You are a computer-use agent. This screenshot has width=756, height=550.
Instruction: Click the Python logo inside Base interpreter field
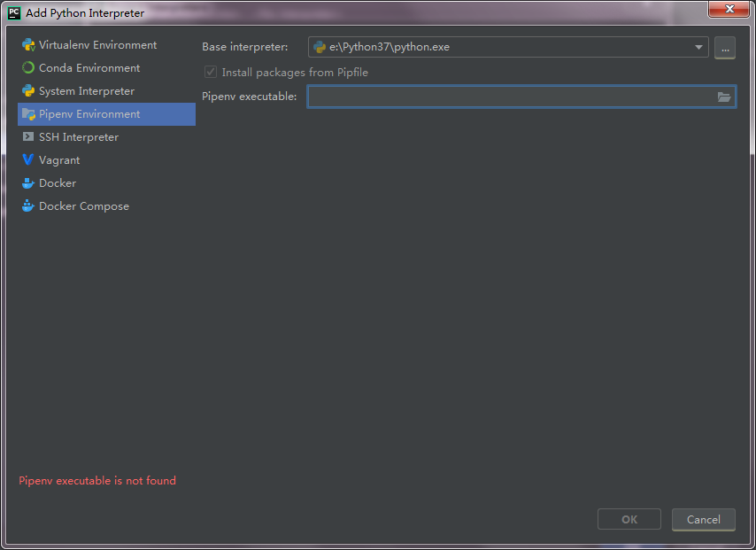319,47
